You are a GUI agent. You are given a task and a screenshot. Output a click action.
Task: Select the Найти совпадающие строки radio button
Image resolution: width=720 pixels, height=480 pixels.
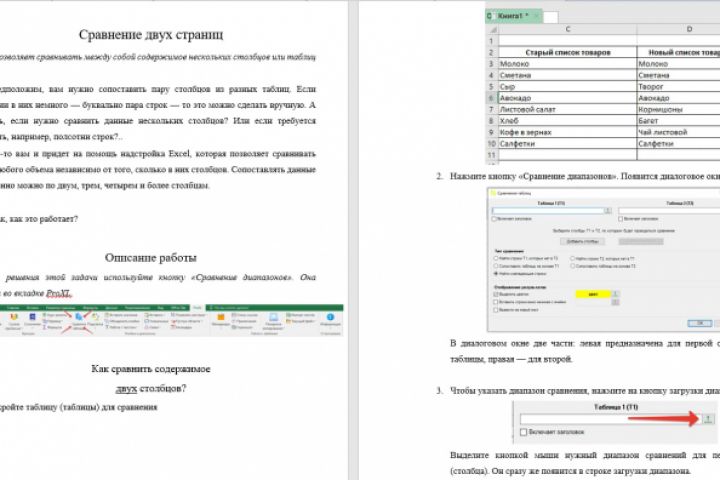[496, 274]
